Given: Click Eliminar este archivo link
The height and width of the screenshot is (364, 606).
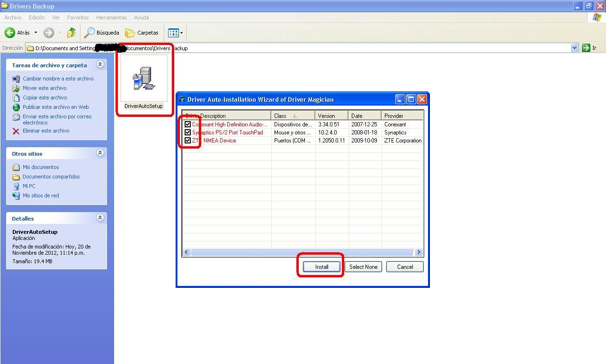Looking at the screenshot, I should pyautogui.click(x=46, y=131).
